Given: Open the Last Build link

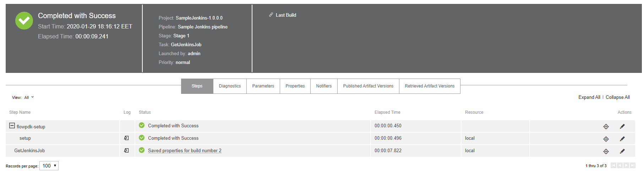Looking at the screenshot, I should [x=286, y=15].
